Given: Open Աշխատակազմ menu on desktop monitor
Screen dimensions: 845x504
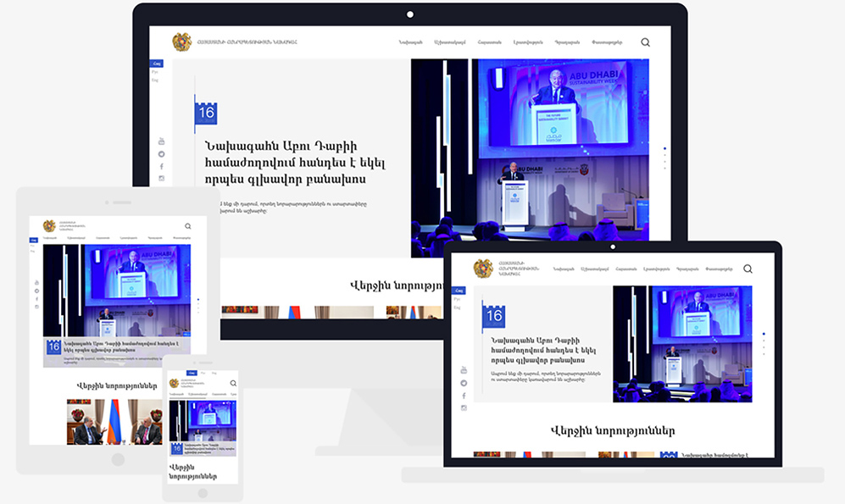Looking at the screenshot, I should (x=449, y=42).
